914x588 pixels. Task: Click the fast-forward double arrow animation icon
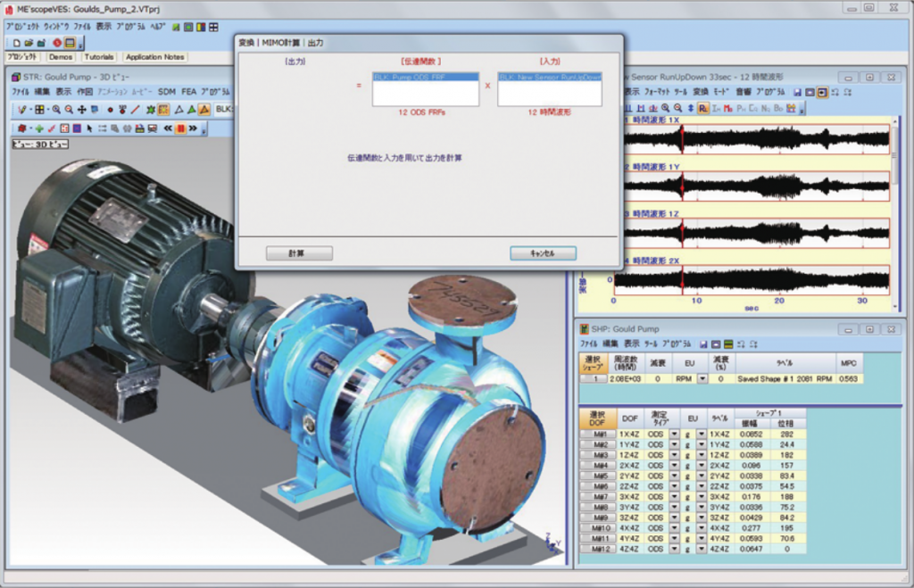coord(192,128)
